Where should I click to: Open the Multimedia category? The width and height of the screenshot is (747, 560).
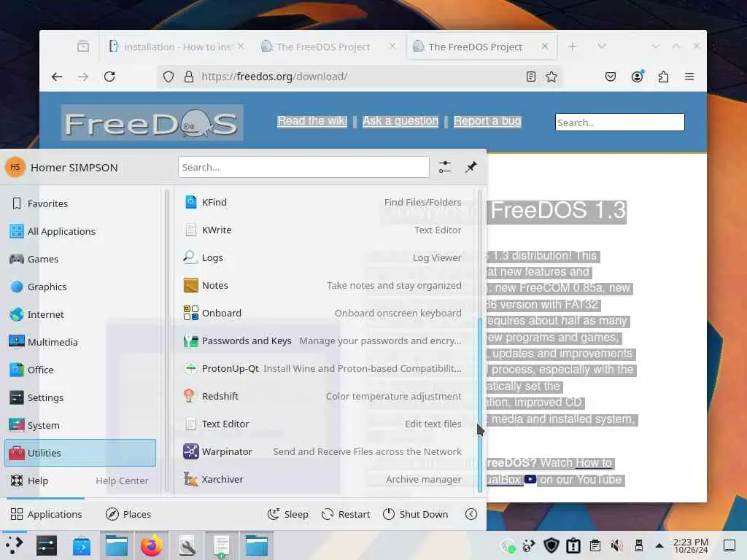[x=80, y=342]
